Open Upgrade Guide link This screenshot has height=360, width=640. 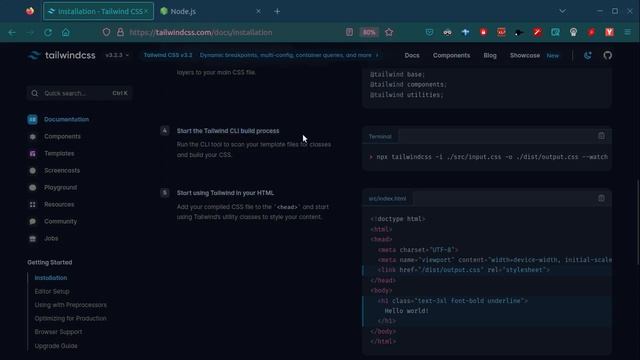coord(56,345)
